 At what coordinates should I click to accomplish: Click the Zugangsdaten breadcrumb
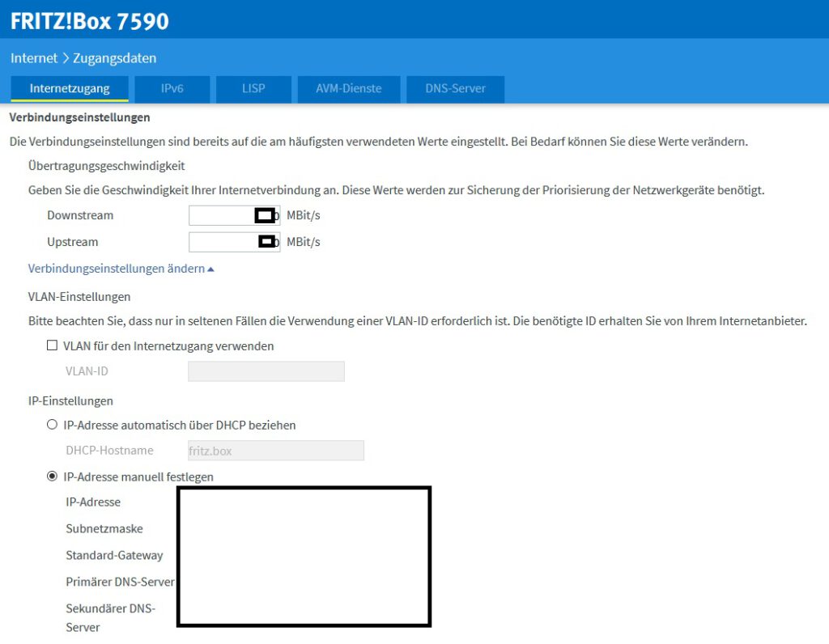115,58
